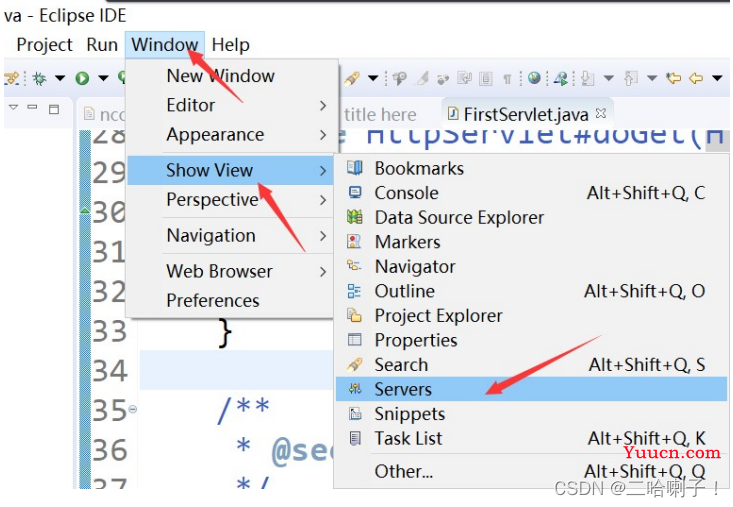Select Search in Show View submenu
Screen dimensions: 733x507
click(532, 365)
